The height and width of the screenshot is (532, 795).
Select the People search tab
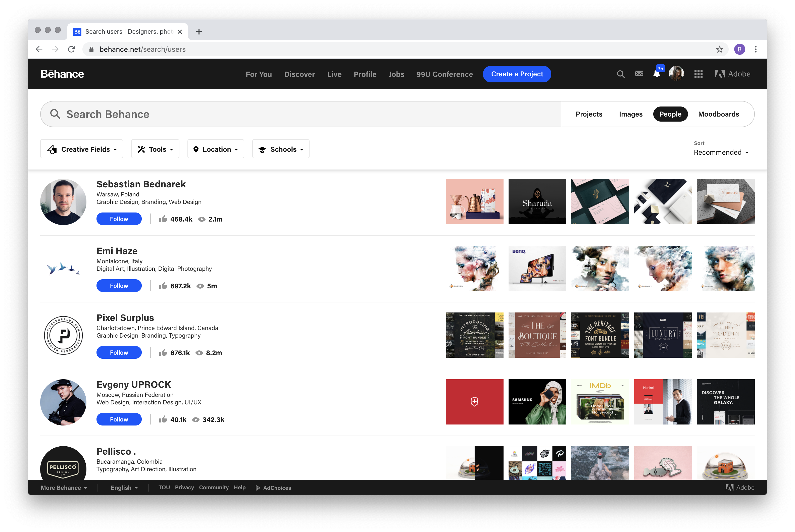(x=670, y=114)
